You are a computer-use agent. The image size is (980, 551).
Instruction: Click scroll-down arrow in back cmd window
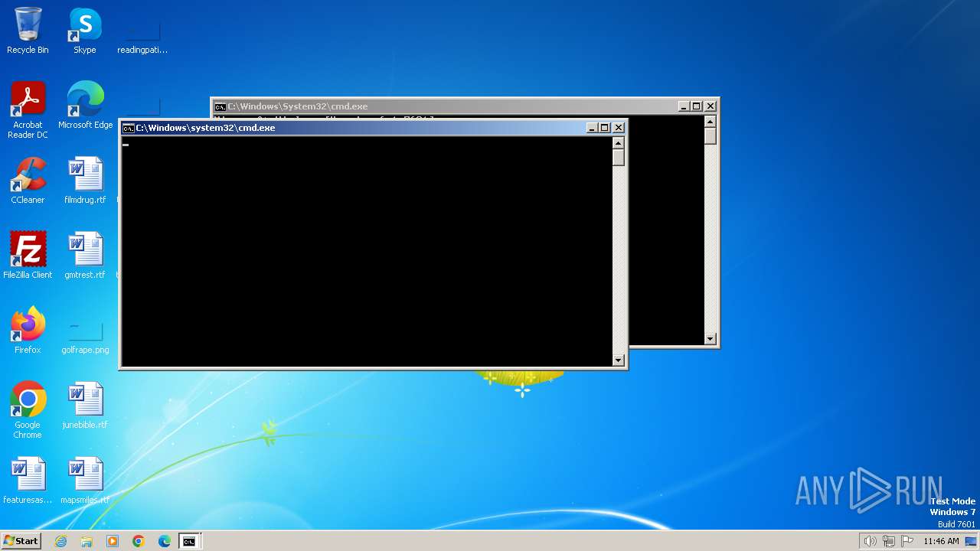(x=710, y=339)
